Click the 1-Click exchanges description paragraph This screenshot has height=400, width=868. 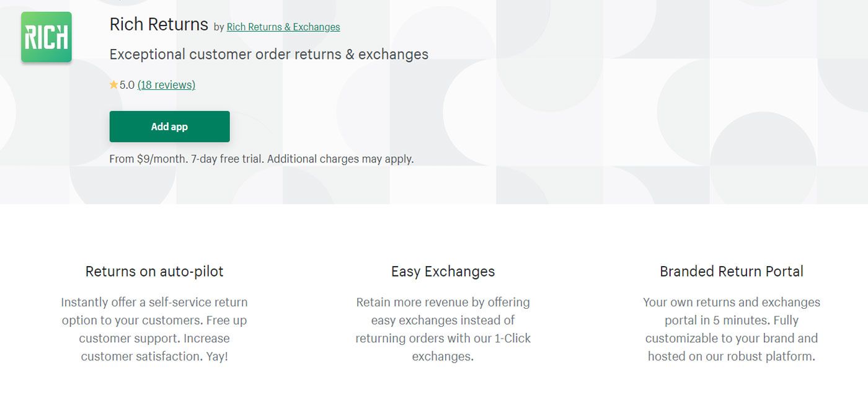coord(443,329)
